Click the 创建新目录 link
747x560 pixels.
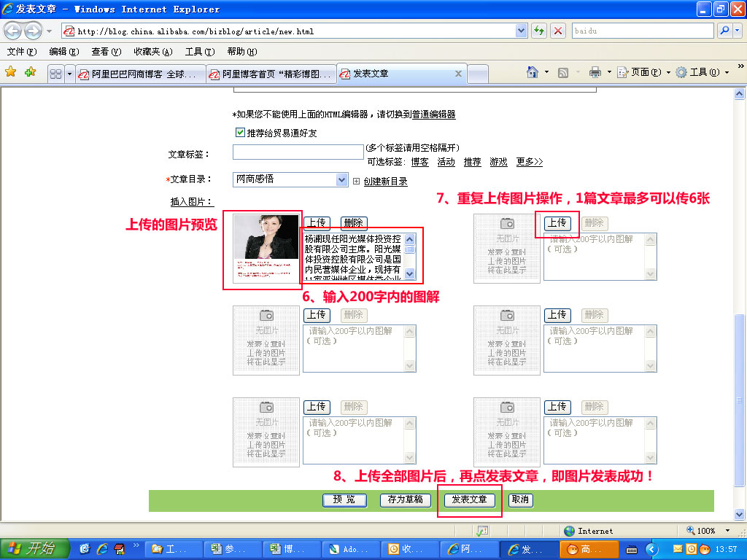point(385,182)
